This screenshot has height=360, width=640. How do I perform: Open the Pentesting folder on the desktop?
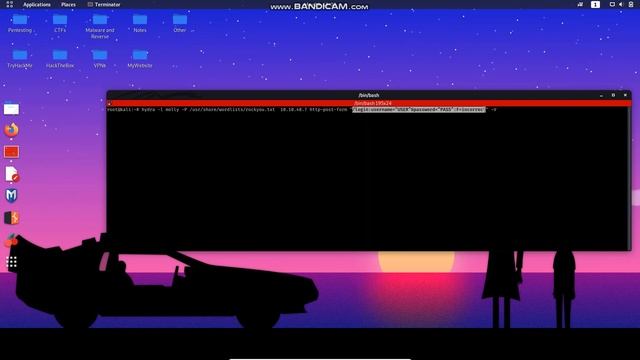20,23
